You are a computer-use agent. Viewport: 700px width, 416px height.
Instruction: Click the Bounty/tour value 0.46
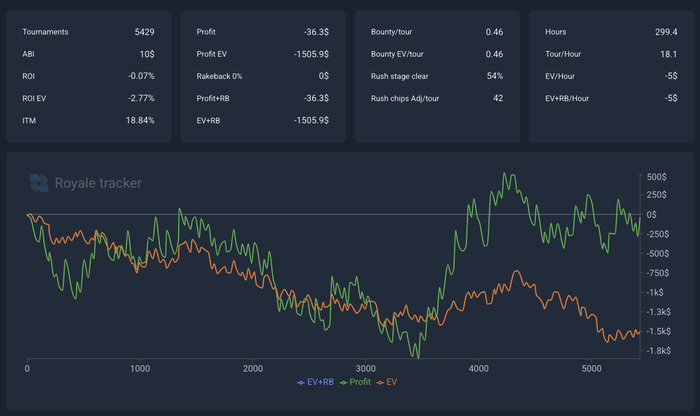494,32
